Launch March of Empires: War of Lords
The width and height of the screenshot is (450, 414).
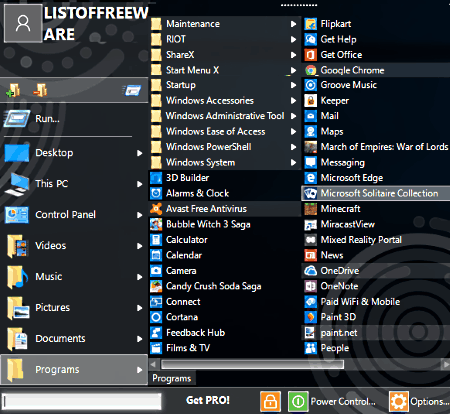(x=376, y=147)
